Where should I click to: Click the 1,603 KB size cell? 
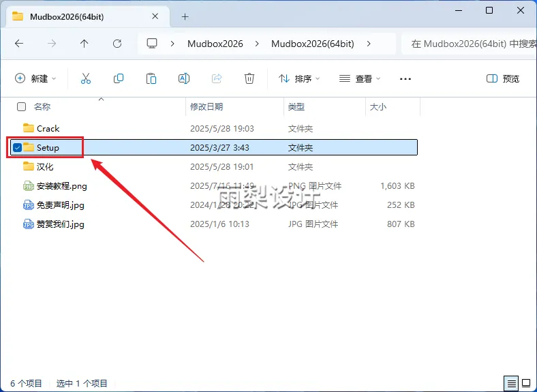click(x=397, y=185)
